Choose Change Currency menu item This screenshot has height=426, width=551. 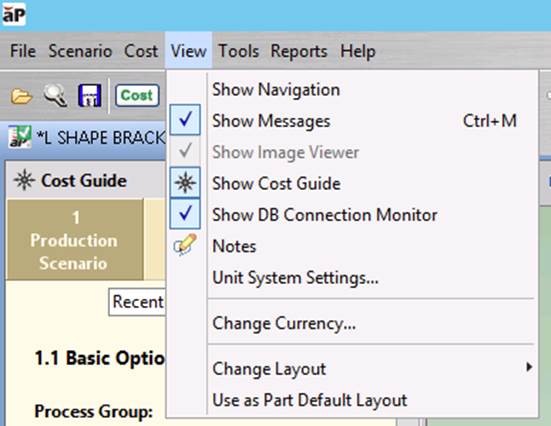tap(352, 323)
